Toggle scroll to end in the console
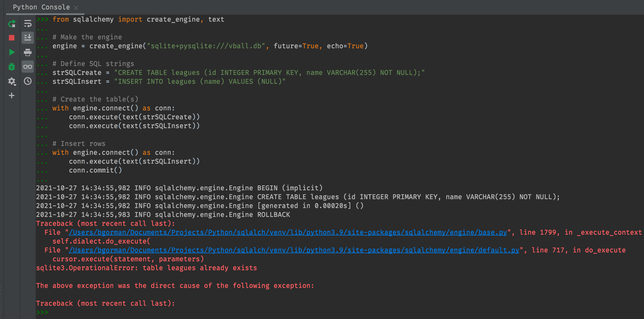The height and width of the screenshot is (319, 644). pos(27,37)
